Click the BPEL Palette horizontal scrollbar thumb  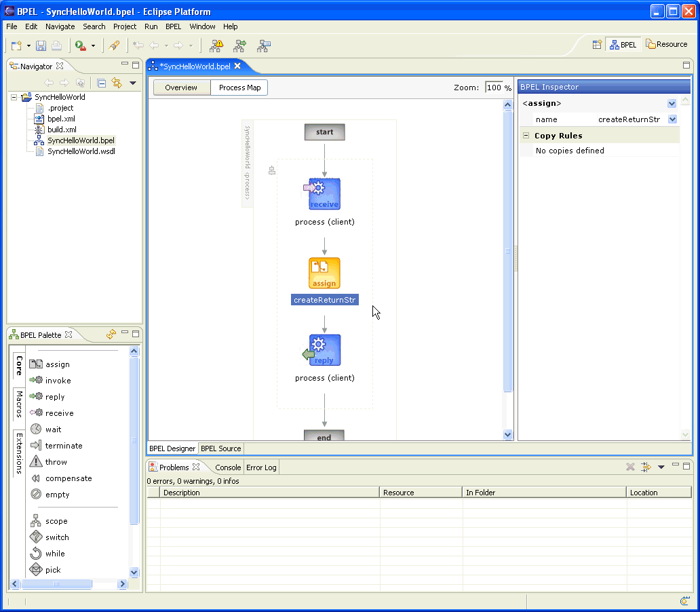[x=57, y=584]
